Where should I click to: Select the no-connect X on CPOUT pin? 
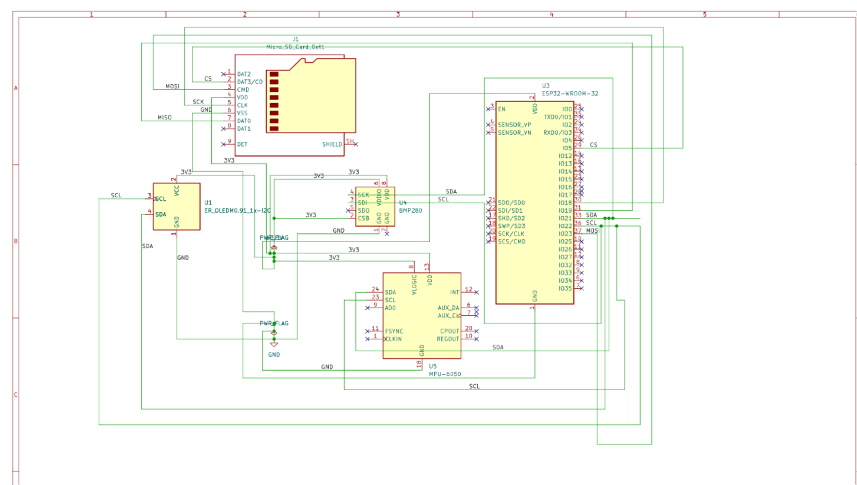[x=477, y=331]
